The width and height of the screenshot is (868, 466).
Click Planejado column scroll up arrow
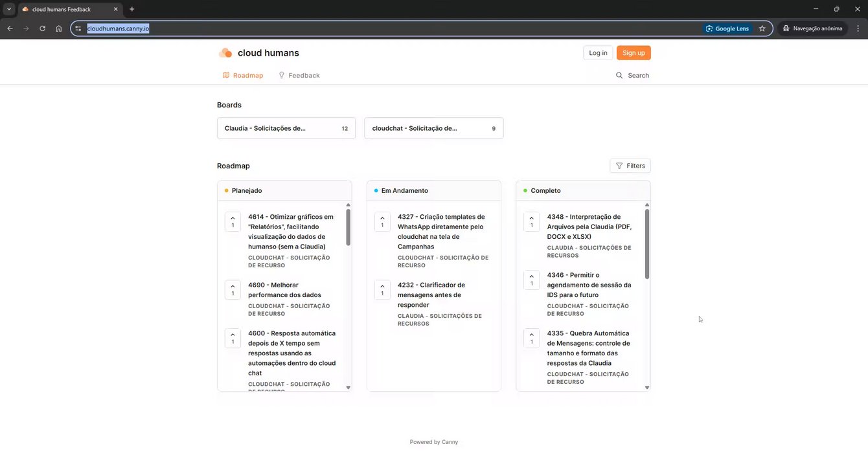coord(348,205)
